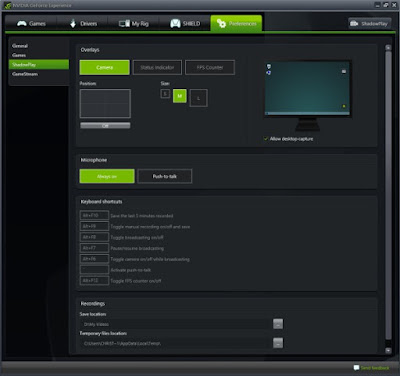
Task: Close the GeForce Experience window
Action: point(394,5)
